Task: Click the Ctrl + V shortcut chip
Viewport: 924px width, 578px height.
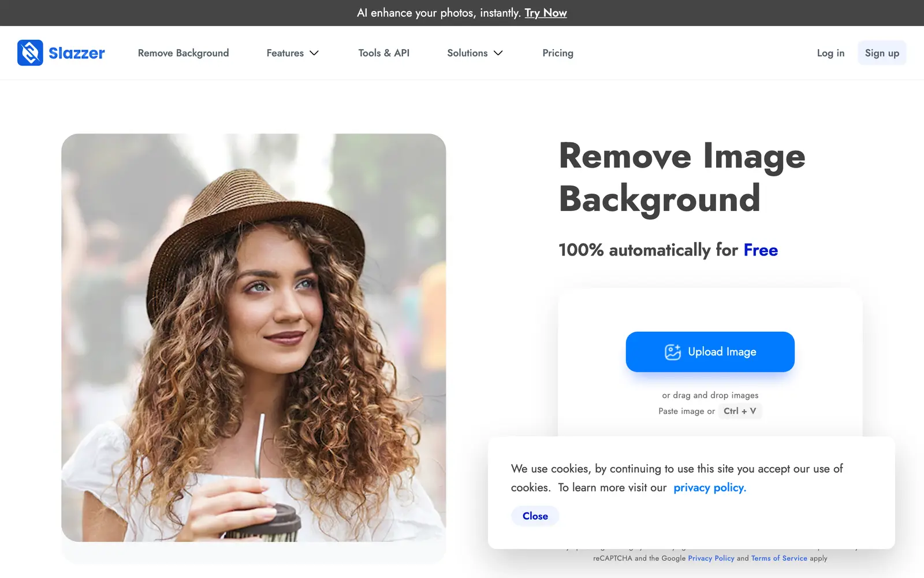Action: click(740, 411)
